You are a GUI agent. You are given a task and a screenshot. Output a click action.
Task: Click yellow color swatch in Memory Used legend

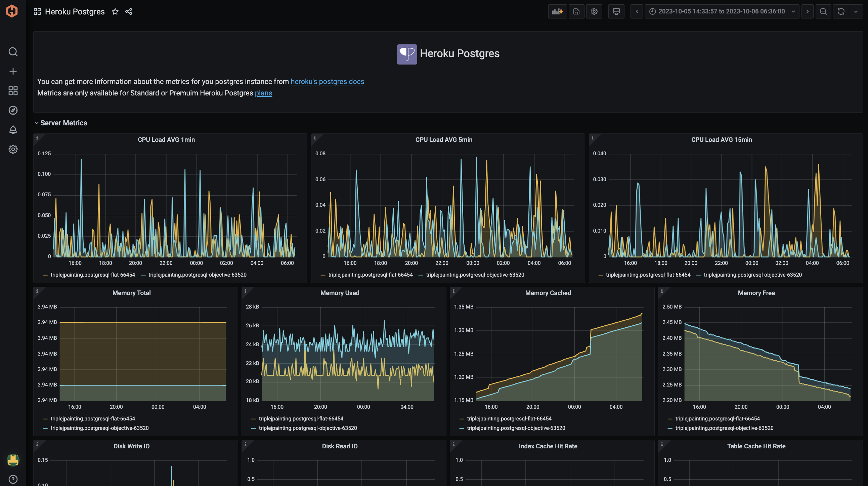(x=253, y=419)
